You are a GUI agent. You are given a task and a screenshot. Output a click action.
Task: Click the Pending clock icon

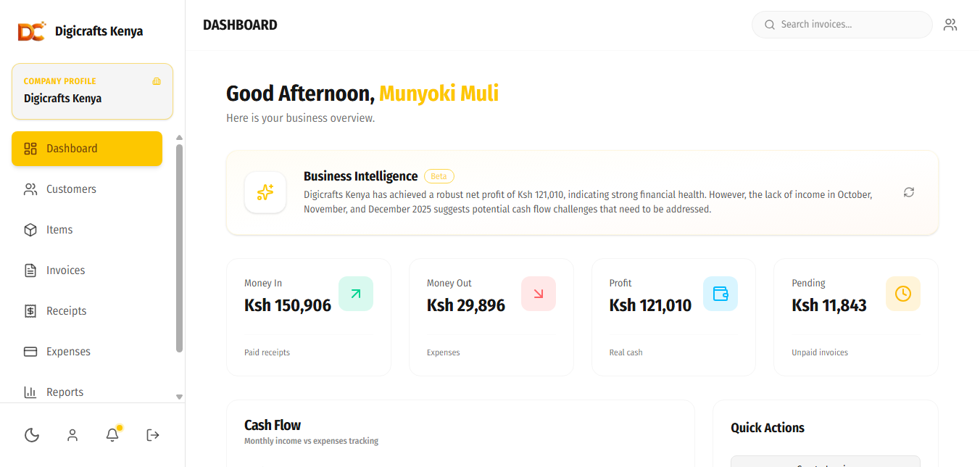(903, 294)
